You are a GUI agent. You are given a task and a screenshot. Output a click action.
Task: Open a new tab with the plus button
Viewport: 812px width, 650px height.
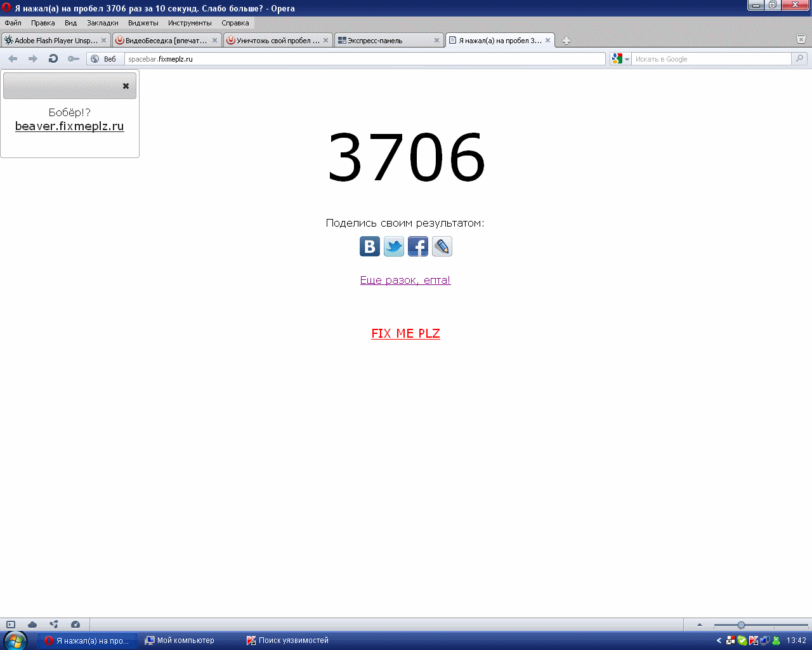[565, 40]
